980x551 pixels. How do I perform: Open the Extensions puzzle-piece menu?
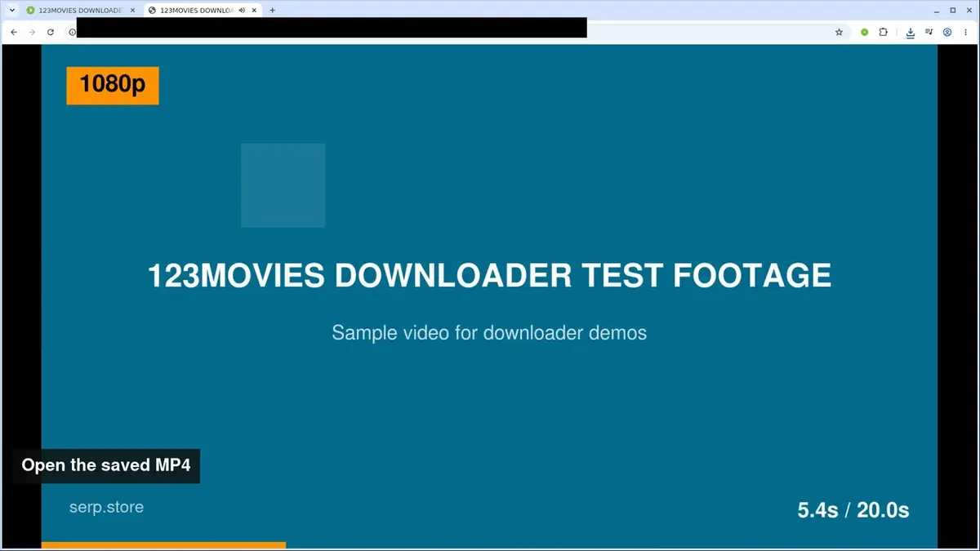point(884,32)
